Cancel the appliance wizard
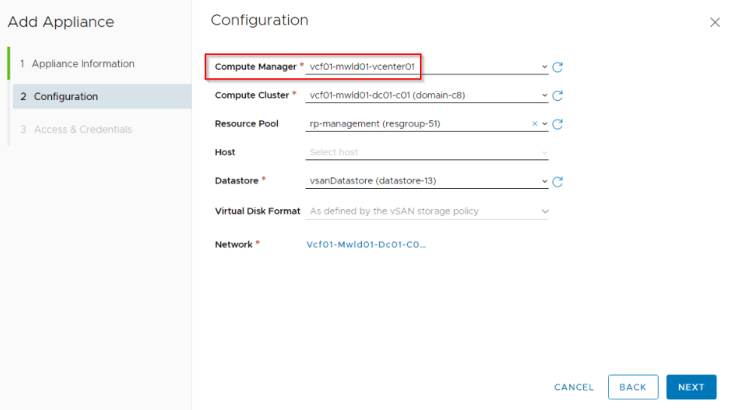 pyautogui.click(x=574, y=387)
